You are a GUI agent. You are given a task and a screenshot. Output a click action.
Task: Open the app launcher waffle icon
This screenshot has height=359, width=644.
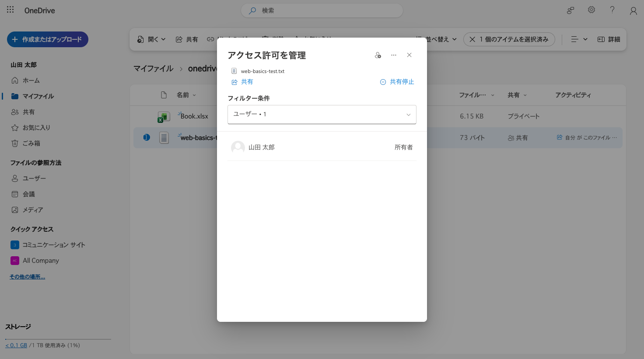[10, 10]
